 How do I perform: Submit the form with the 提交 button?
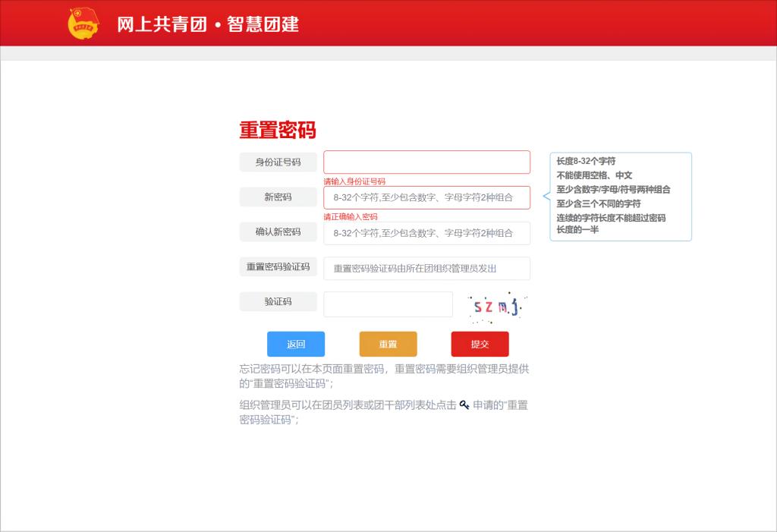[480, 344]
